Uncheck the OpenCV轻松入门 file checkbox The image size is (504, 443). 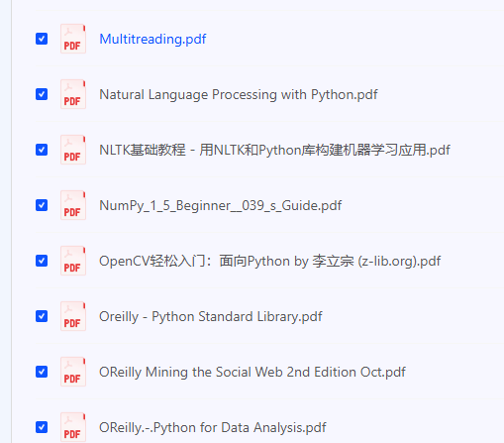click(x=42, y=261)
